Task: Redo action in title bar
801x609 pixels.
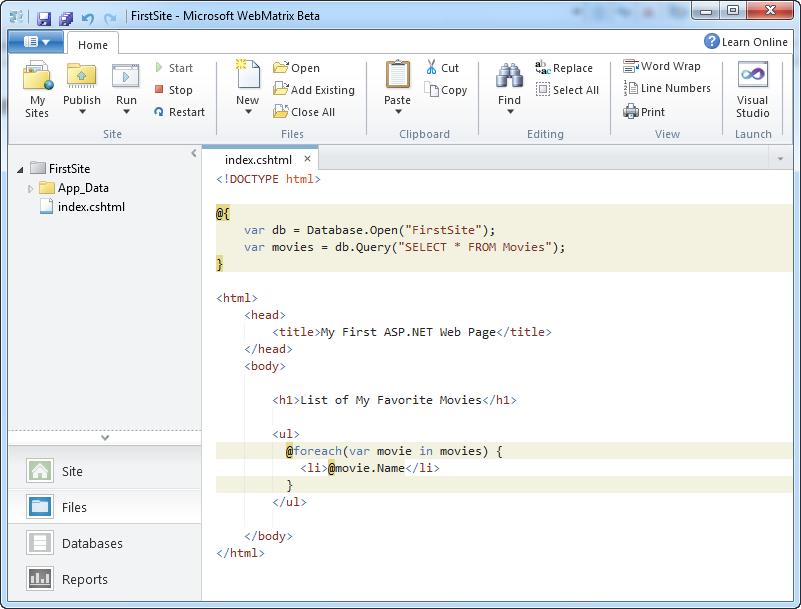Action: coord(109,18)
